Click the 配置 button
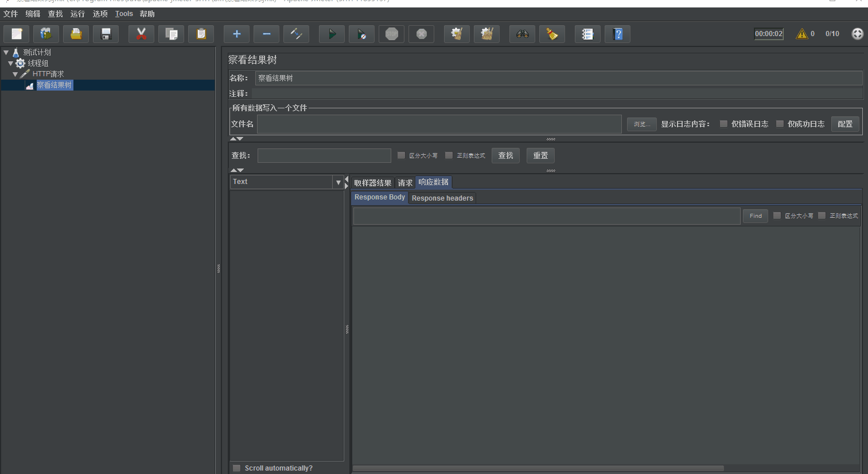 tap(845, 124)
